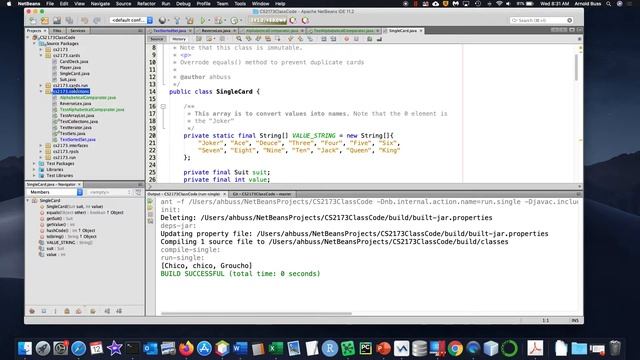Click the Output panel horizontal scrollbar
This screenshot has height=360, width=640.
pyautogui.click(x=256, y=313)
